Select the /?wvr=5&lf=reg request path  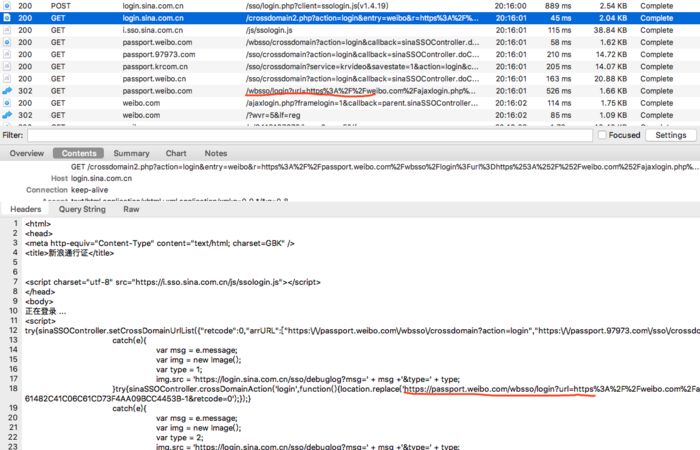tap(273, 115)
